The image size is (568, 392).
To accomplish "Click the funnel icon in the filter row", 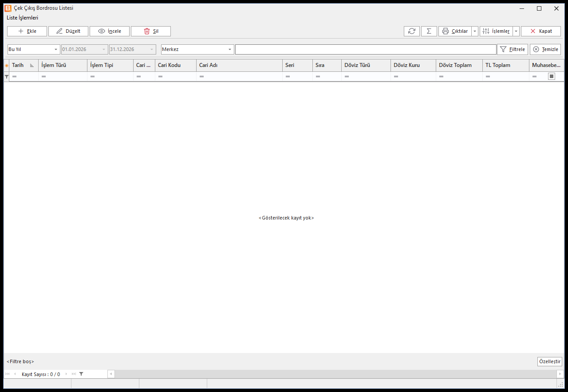I will pos(7,77).
